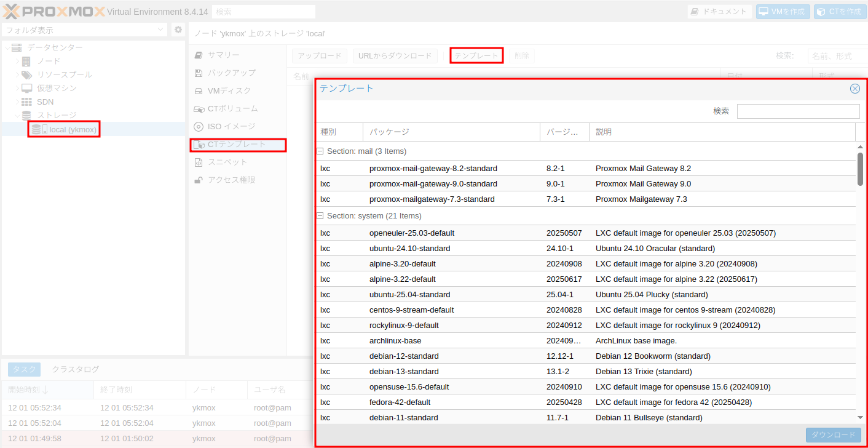This screenshot has height=448, width=868.
Task: Switch to the クラスタログ tab
Action: [x=76, y=369]
